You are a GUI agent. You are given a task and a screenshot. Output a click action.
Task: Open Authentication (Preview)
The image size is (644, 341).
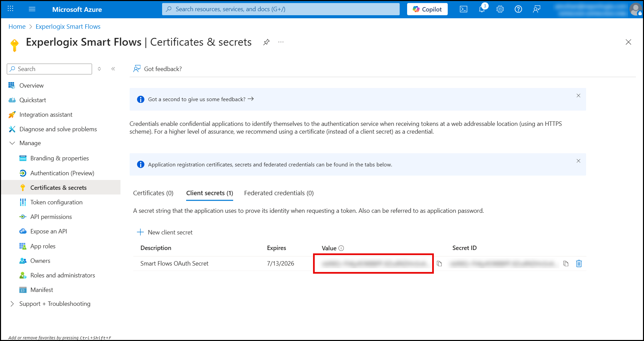[x=62, y=173]
